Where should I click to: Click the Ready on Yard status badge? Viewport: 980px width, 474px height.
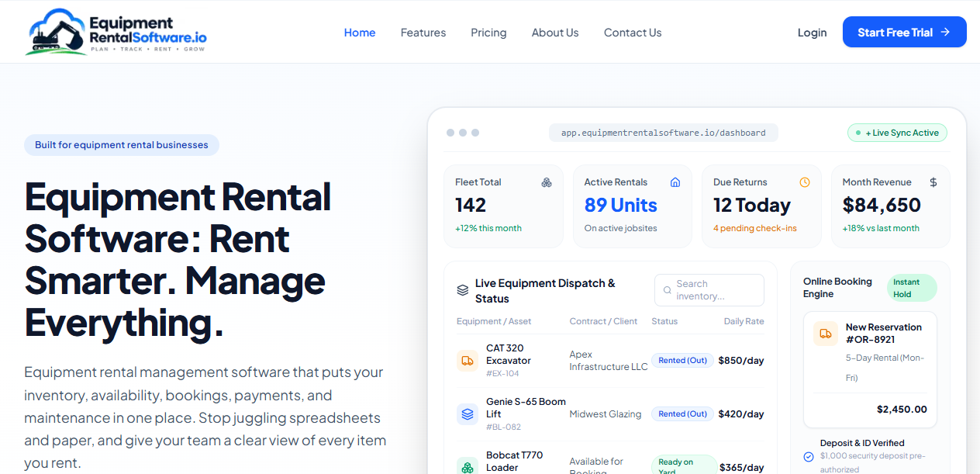(x=684, y=465)
